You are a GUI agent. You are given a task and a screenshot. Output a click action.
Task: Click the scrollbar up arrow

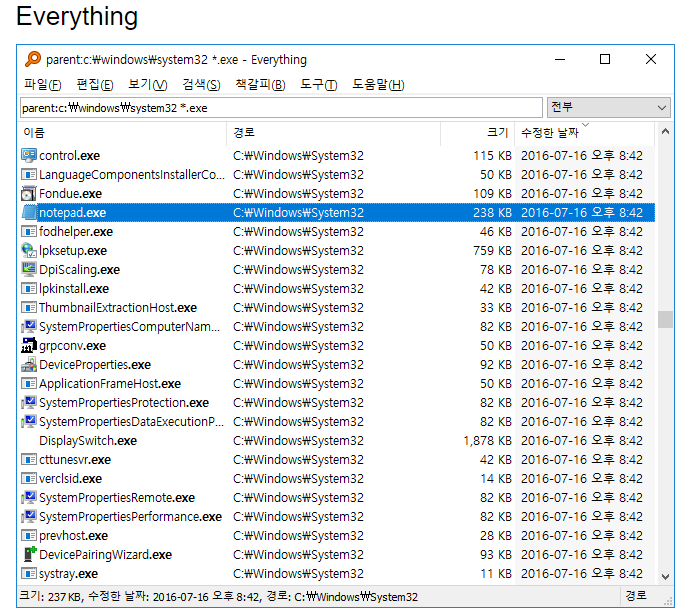click(x=665, y=131)
